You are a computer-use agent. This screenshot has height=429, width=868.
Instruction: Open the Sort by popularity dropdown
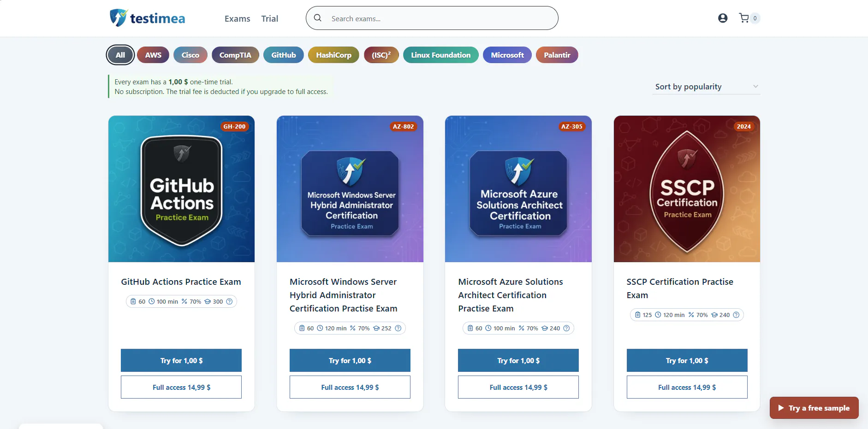[706, 87]
